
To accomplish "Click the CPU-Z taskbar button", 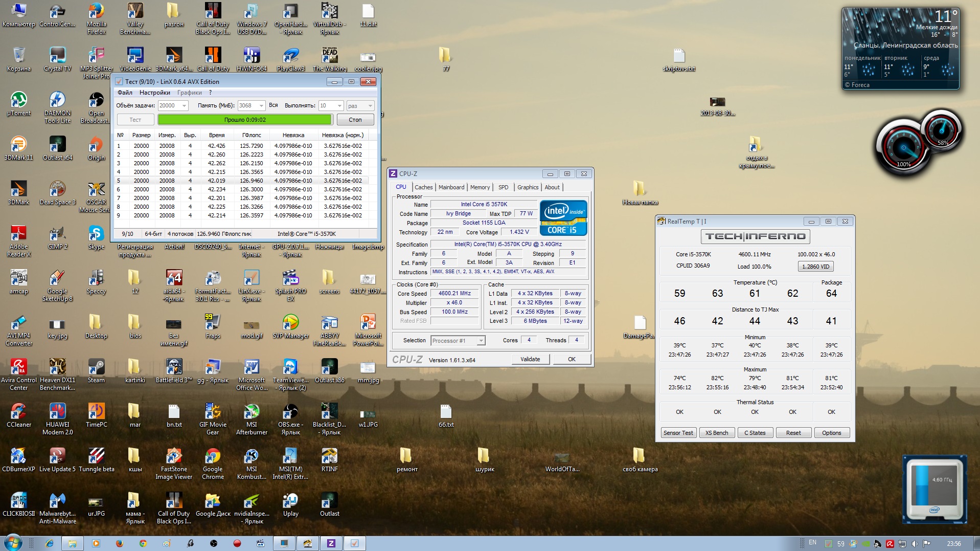I will click(331, 543).
